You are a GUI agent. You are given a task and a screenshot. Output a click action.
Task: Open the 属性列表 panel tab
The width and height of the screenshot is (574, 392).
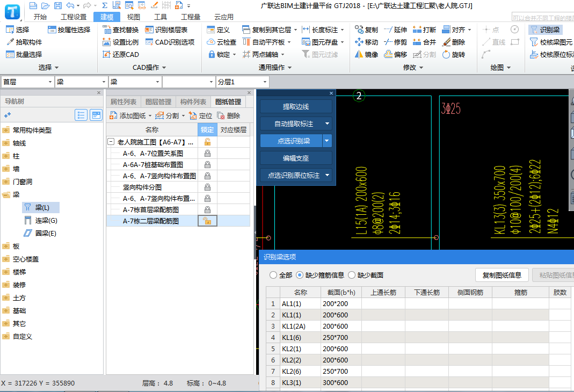[x=123, y=101]
